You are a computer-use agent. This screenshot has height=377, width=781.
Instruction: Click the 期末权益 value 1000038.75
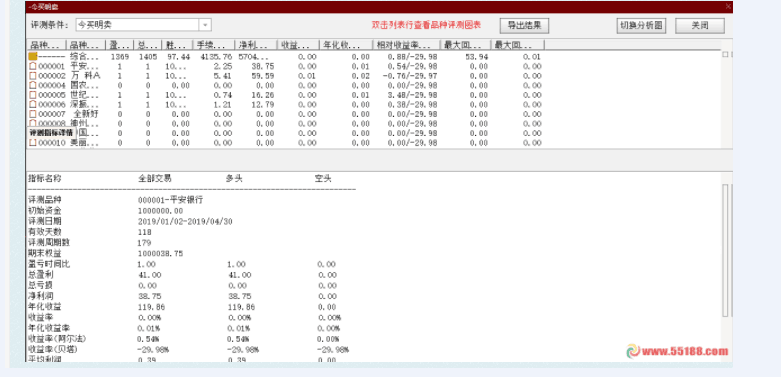point(160,253)
